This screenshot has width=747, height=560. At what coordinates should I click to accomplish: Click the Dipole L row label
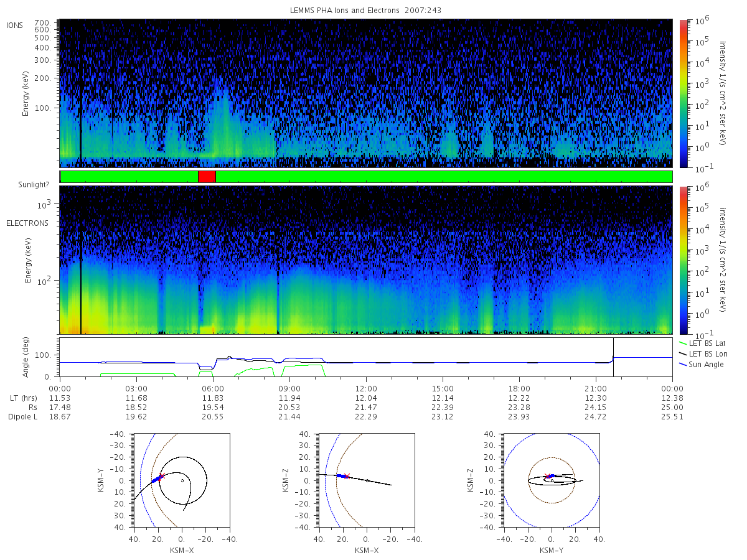[x=22, y=417]
